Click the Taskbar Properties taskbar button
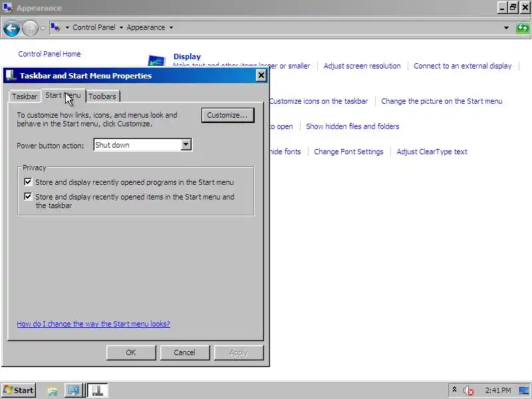 click(x=98, y=390)
